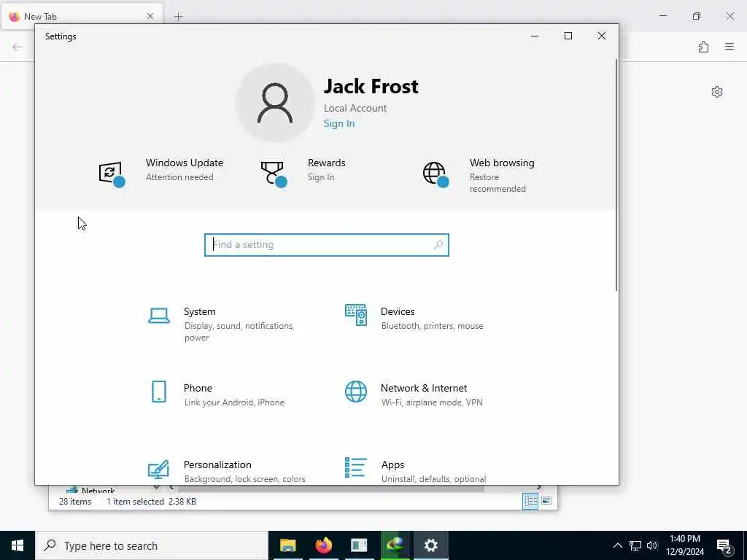Switch File Explorer to details view icon
Screen dimensions: 747x560
pos(530,501)
